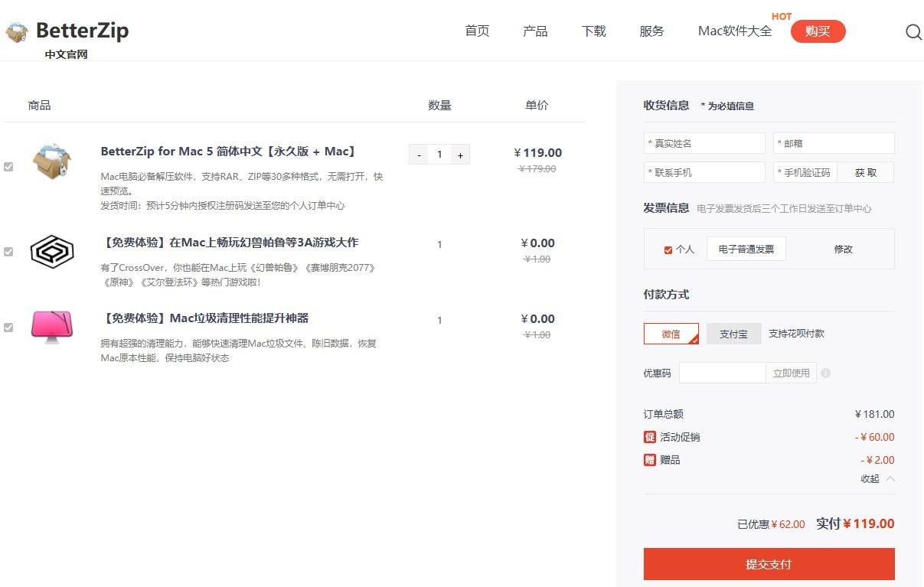Select 支付宝 as the payment method
924x587 pixels.
click(733, 334)
